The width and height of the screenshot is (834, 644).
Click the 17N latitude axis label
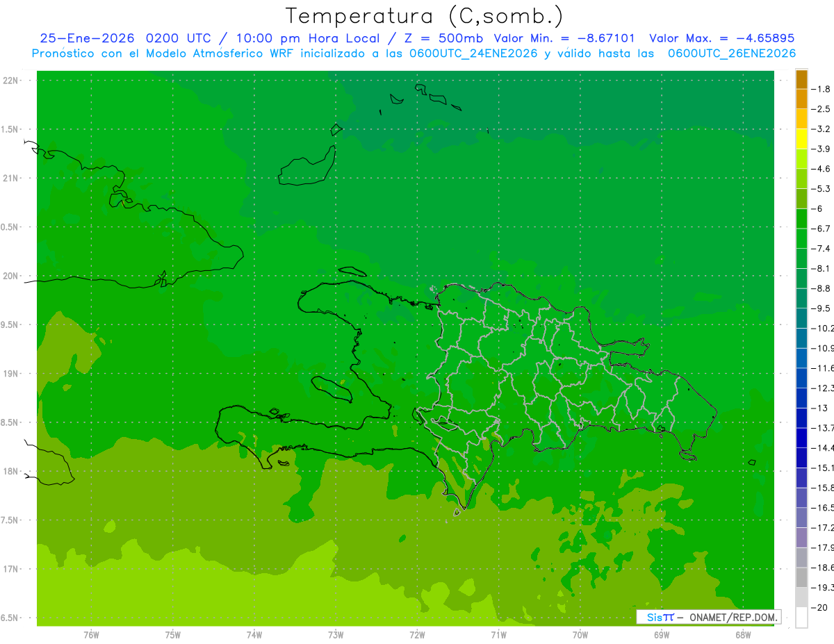point(10,569)
